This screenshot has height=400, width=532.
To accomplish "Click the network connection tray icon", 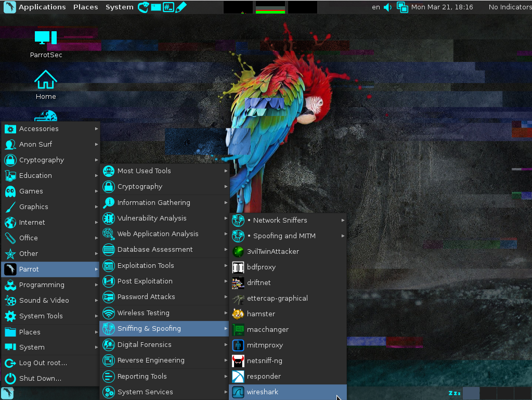I will pyautogui.click(x=403, y=7).
